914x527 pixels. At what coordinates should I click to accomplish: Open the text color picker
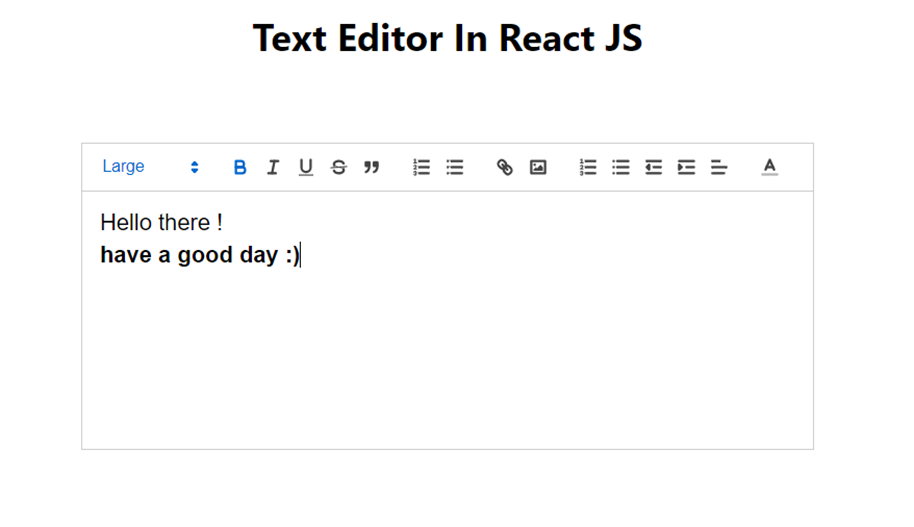(x=769, y=167)
